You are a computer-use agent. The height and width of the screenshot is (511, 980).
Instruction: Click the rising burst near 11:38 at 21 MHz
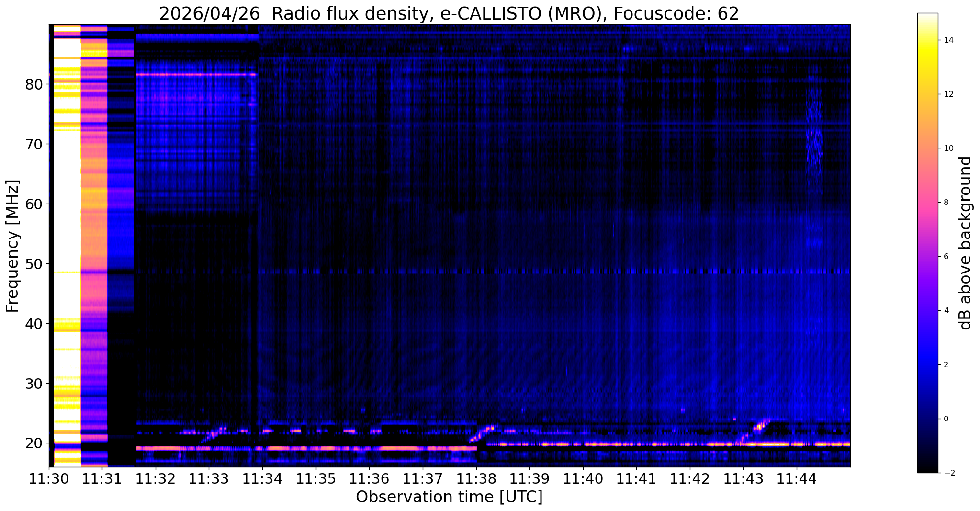pyautogui.click(x=484, y=432)
